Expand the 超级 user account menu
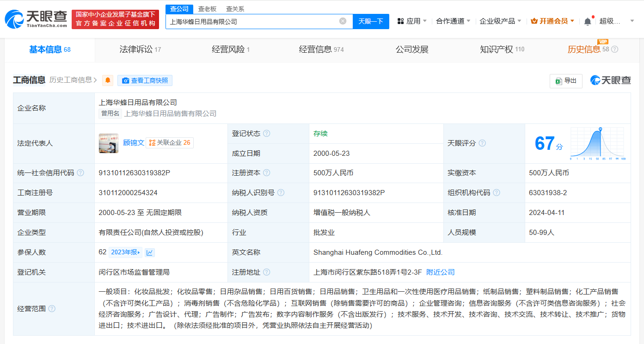 click(617, 21)
